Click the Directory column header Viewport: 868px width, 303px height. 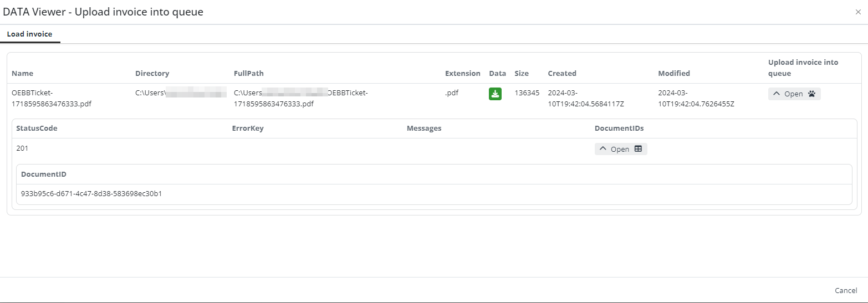click(x=152, y=73)
